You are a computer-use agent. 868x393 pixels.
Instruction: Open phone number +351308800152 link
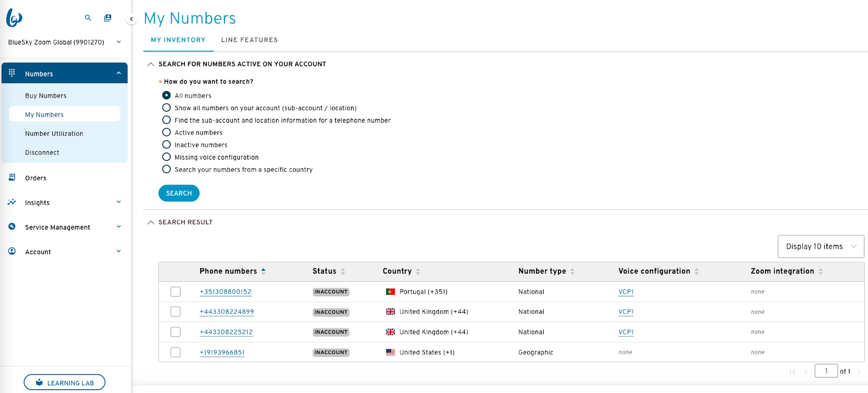pos(226,292)
